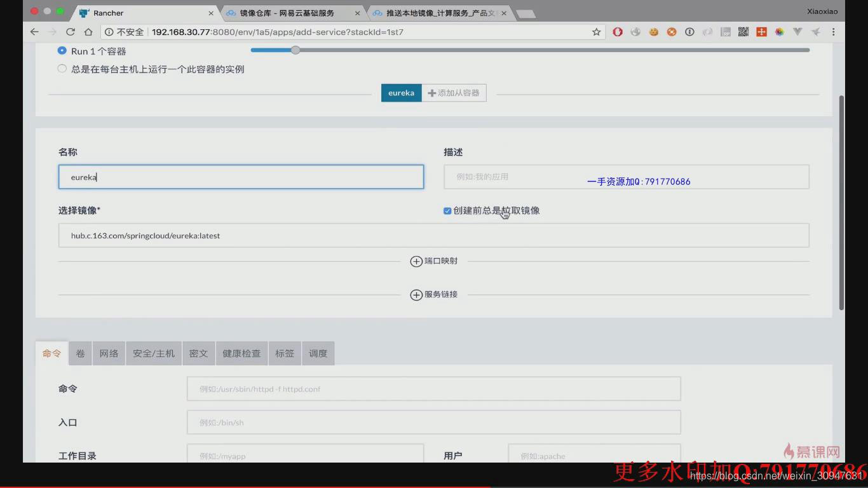This screenshot has width=868, height=488.
Task: Open the 健康检查 settings tab
Action: pos(241,353)
